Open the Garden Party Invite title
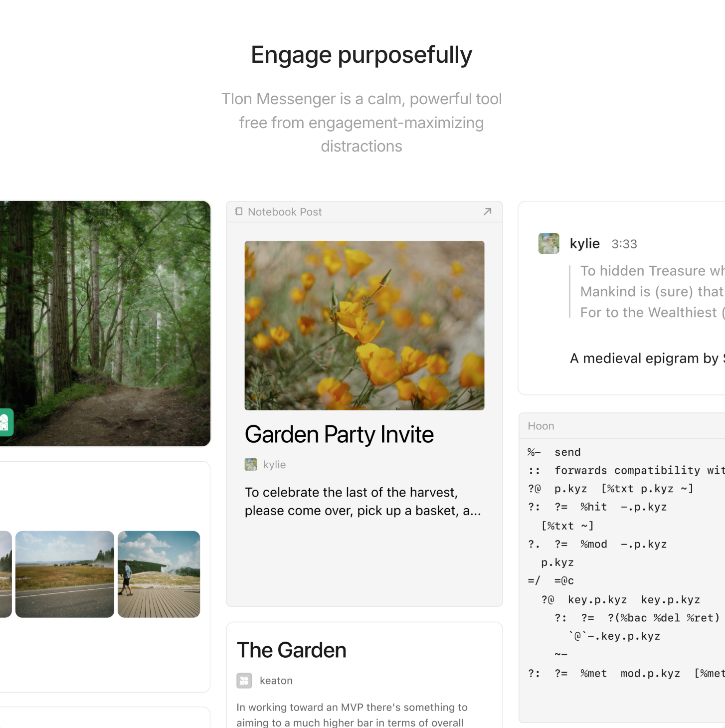725x728 pixels. point(339,434)
